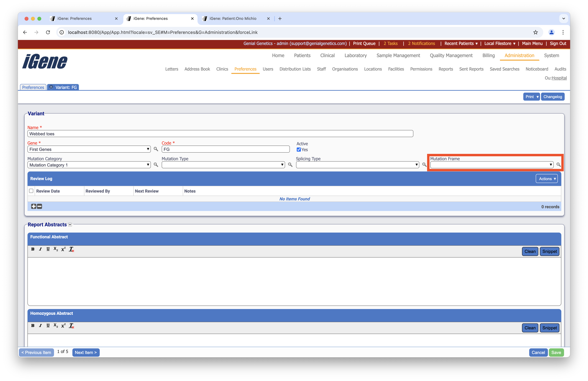Click the Gene lookup magnifier icon
Image resolution: width=588 pixels, height=381 pixels.
(156, 149)
